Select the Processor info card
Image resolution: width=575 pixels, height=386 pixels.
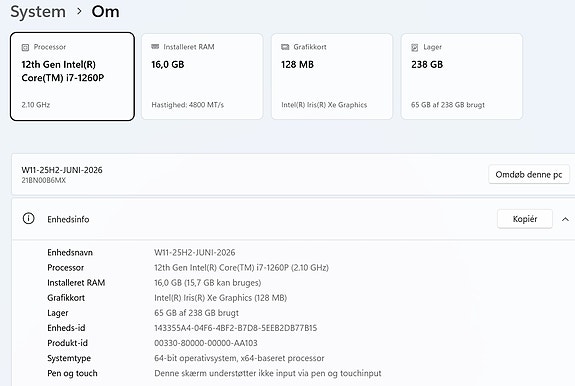72,76
